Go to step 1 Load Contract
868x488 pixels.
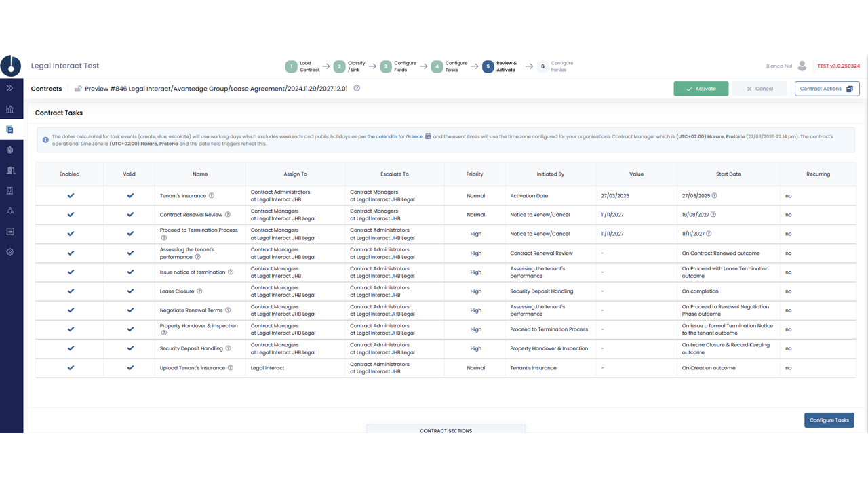(x=302, y=66)
